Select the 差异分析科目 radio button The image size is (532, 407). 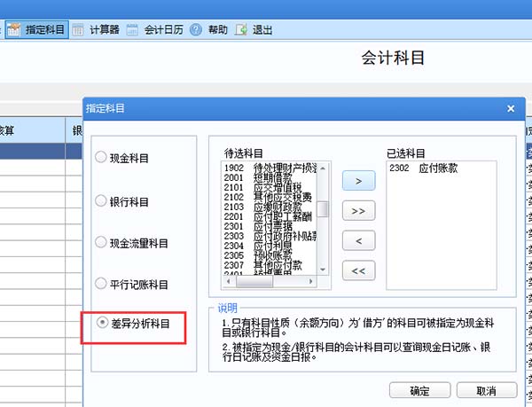point(103,326)
